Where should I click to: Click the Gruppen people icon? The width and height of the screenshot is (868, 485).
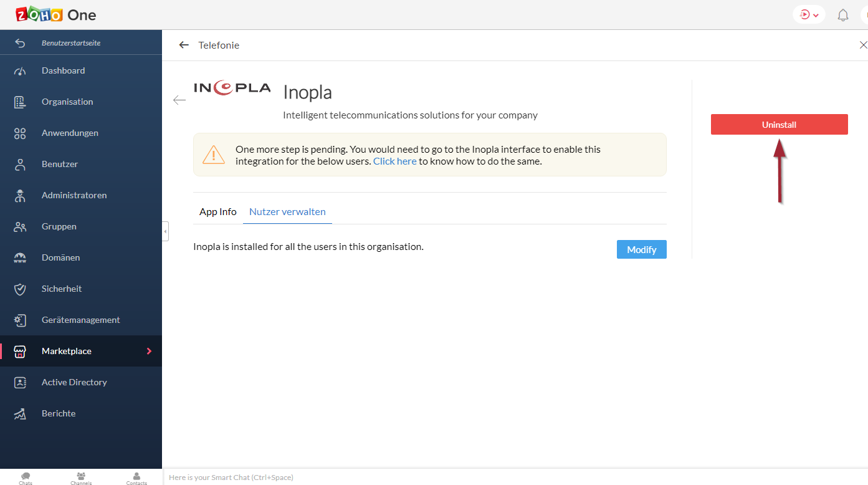click(20, 227)
